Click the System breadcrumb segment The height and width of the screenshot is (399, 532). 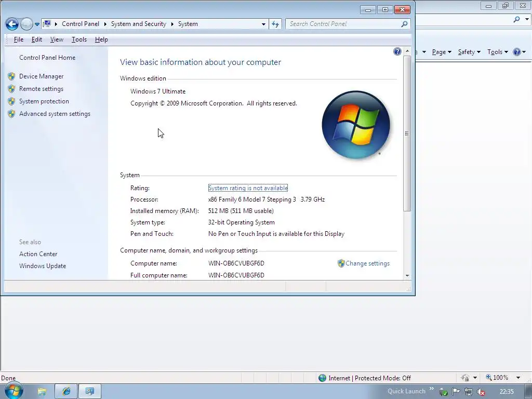click(x=188, y=24)
